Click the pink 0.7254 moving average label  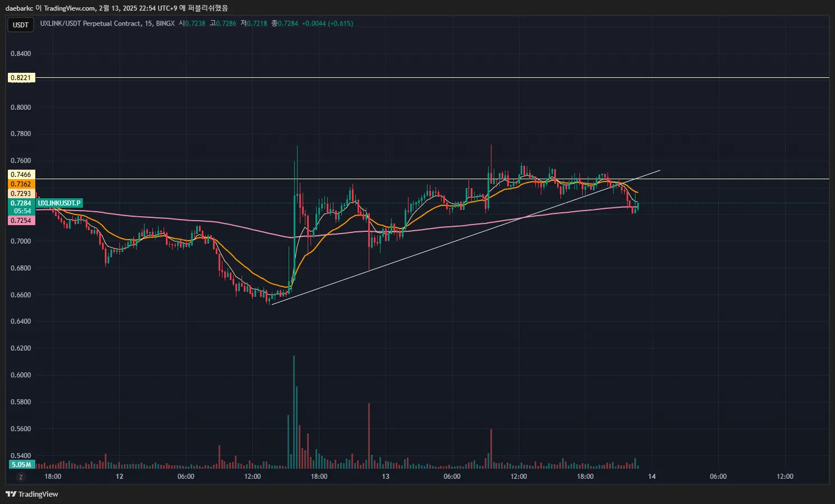coord(21,221)
